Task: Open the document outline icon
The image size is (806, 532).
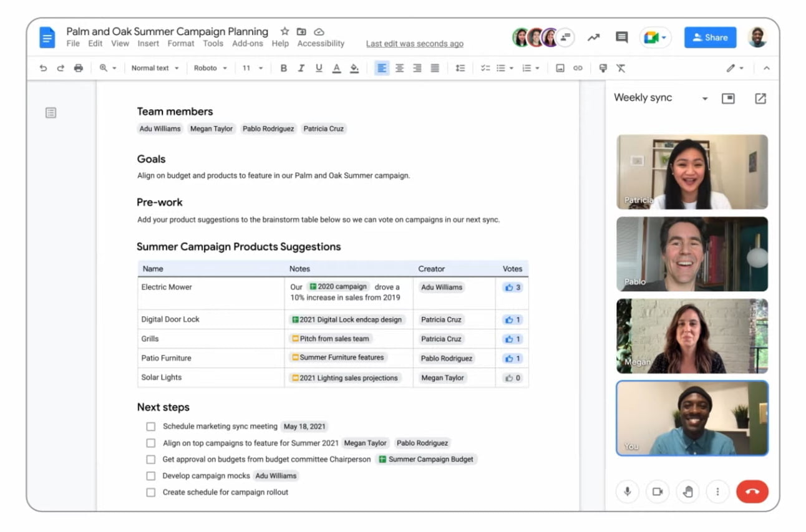Action: [51, 113]
